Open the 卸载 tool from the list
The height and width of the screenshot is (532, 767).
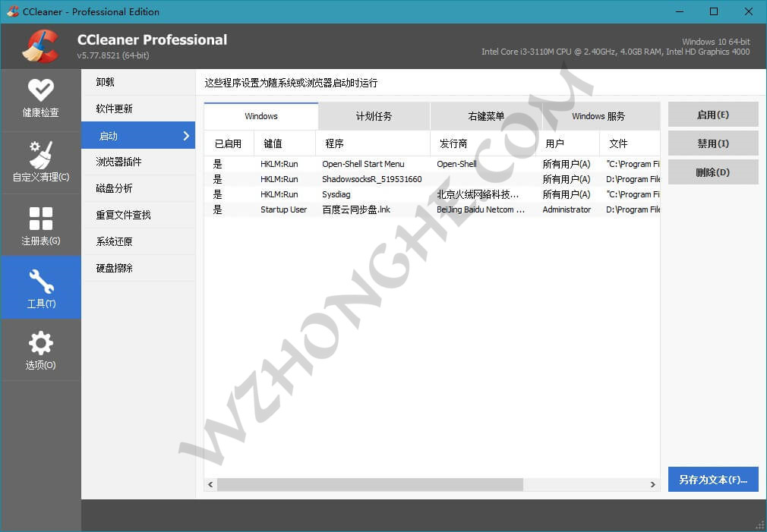click(138, 81)
